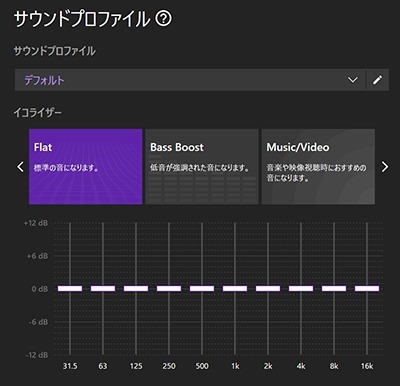The width and height of the screenshot is (400, 386).
Task: Click the デフォルト profile name text
Action: (44, 80)
